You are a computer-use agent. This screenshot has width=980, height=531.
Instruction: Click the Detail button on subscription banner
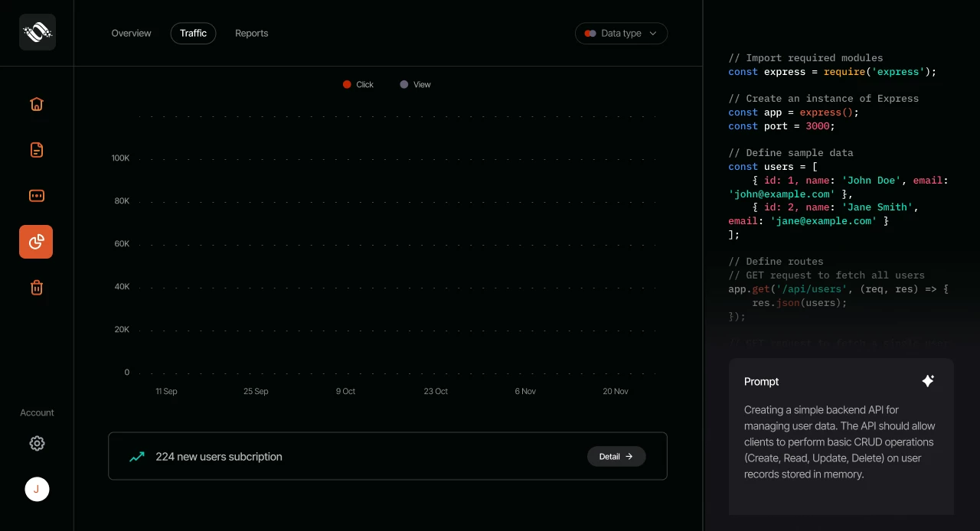click(x=616, y=456)
